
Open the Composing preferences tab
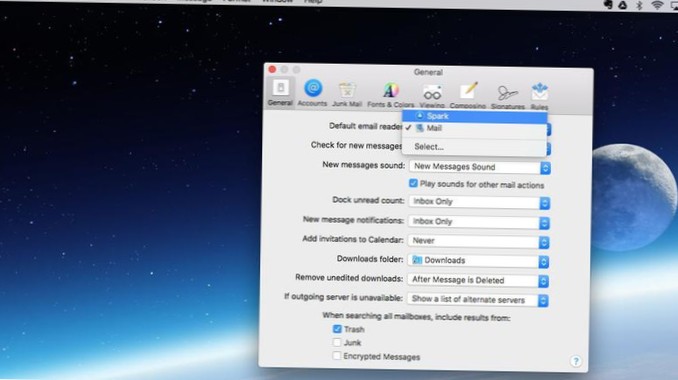tap(468, 96)
